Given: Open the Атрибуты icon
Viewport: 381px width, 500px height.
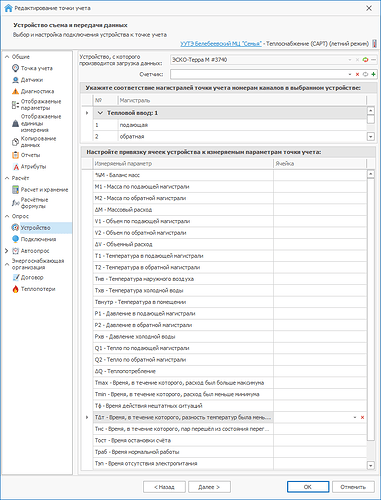Looking at the screenshot, I should 15,167.
